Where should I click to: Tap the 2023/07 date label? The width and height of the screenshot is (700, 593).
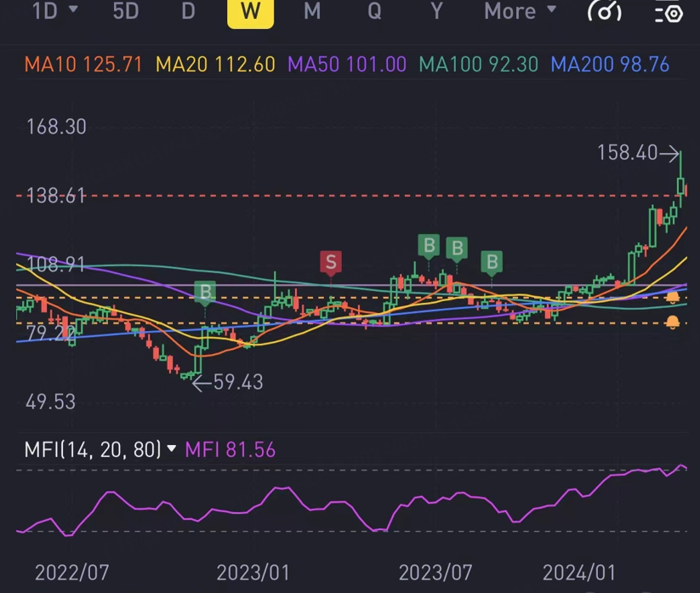[435, 573]
